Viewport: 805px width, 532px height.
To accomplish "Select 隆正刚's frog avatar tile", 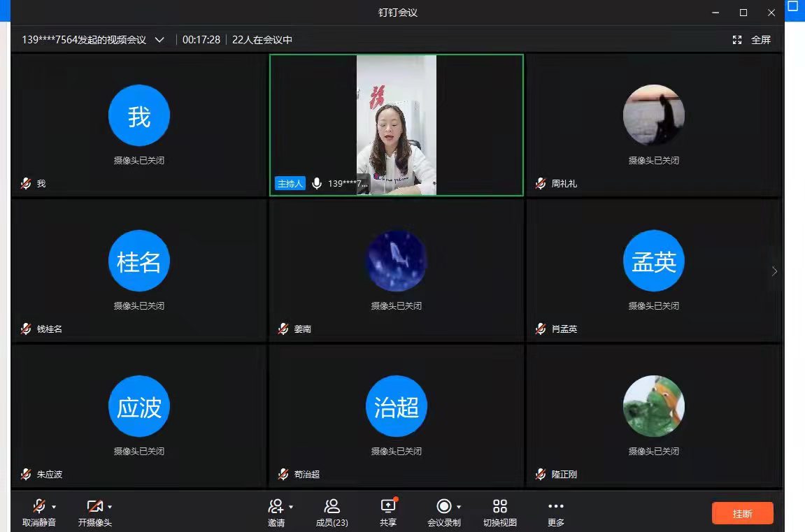I will (653, 406).
